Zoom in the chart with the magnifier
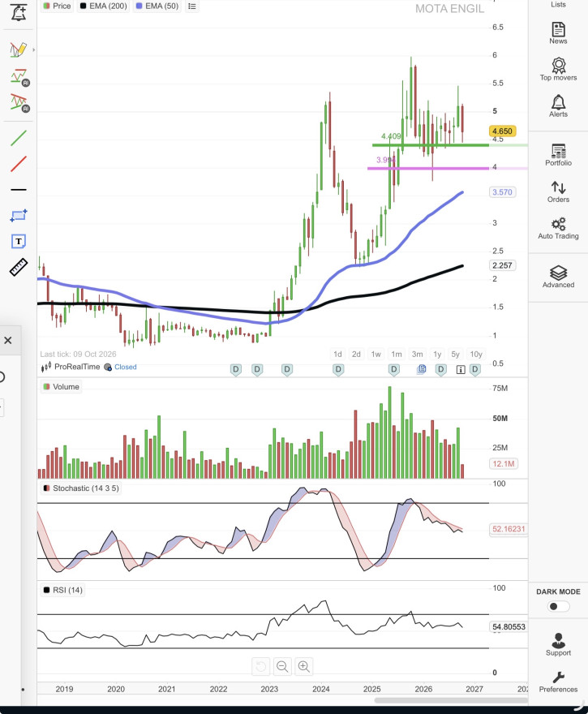The image size is (588, 714). 303,667
